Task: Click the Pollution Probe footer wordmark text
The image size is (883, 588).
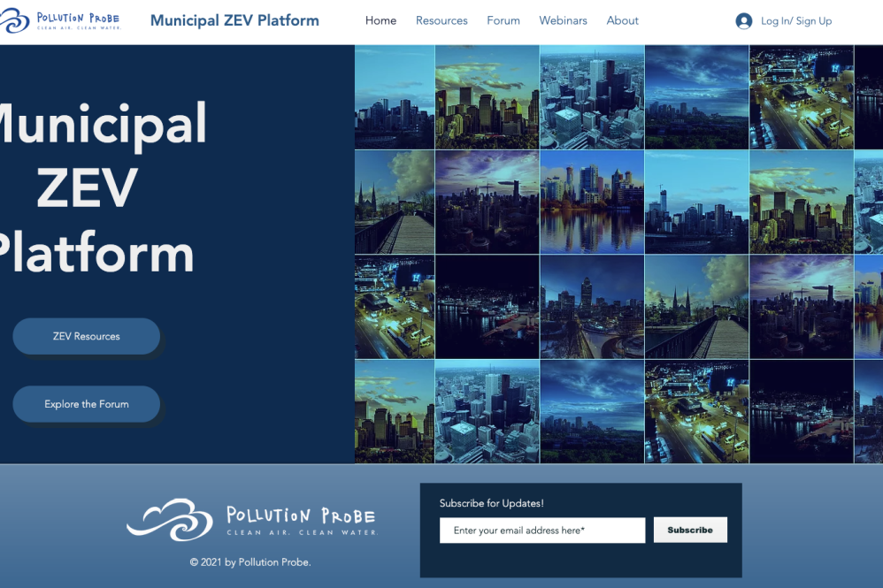Action: [301, 519]
